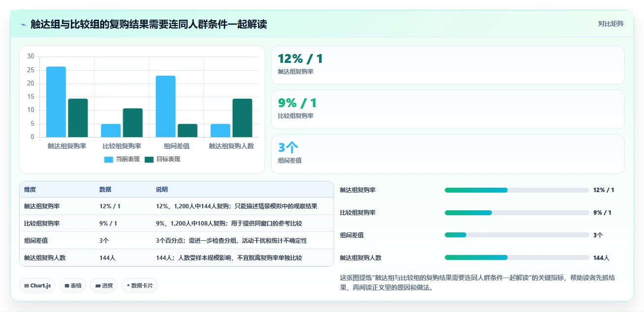Click the 触达组复购人数 table row cell
The image size is (644, 312).
click(45, 257)
